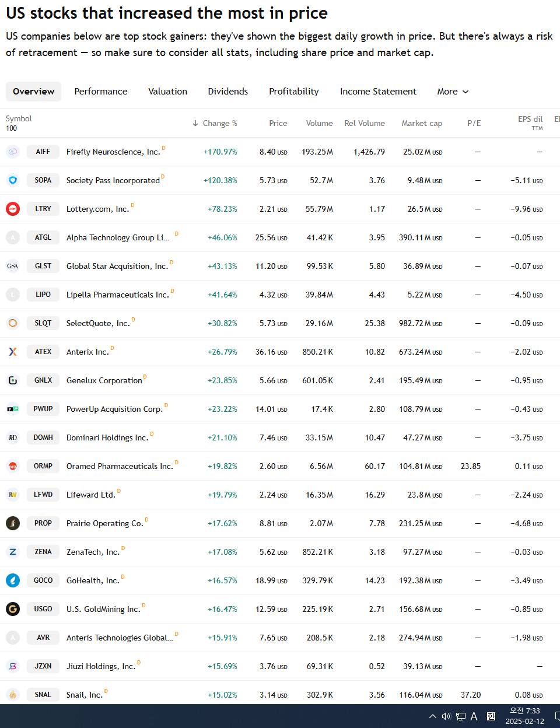Open the taskbar network icon
This screenshot has height=728, width=560.
click(x=461, y=716)
